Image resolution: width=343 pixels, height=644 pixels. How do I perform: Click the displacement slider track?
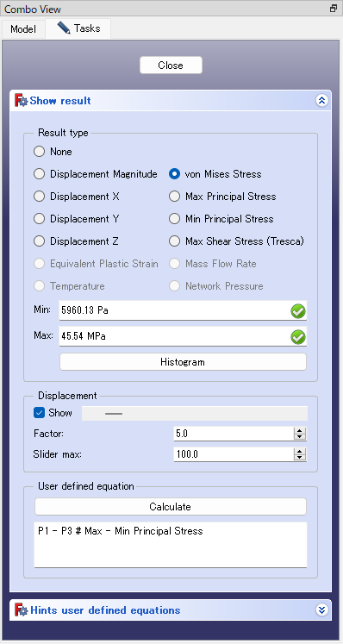tap(195, 414)
